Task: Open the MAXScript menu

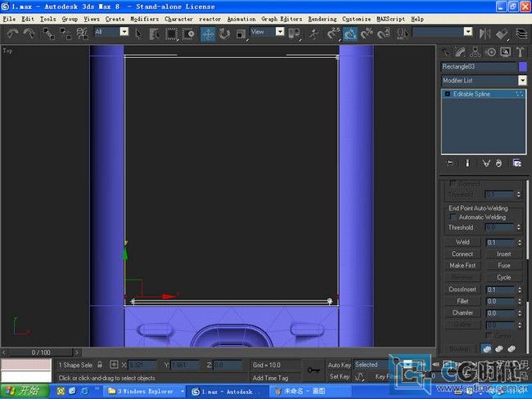Action: coord(390,19)
